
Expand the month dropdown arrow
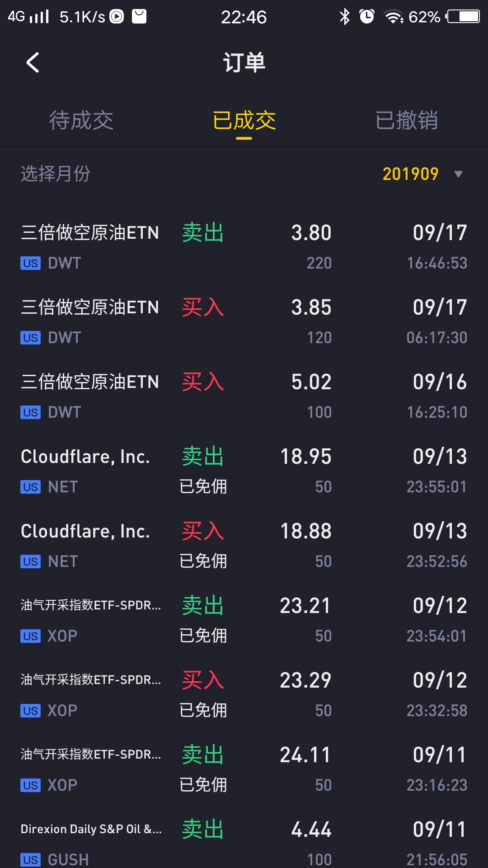click(x=459, y=174)
